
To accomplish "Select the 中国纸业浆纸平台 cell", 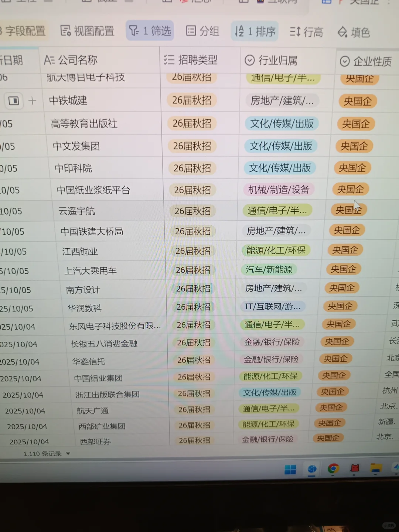I will pyautogui.click(x=108, y=190).
